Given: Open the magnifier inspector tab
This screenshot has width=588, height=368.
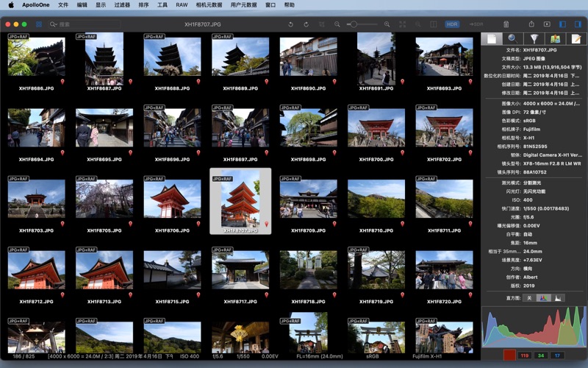Looking at the screenshot, I should 512,39.
